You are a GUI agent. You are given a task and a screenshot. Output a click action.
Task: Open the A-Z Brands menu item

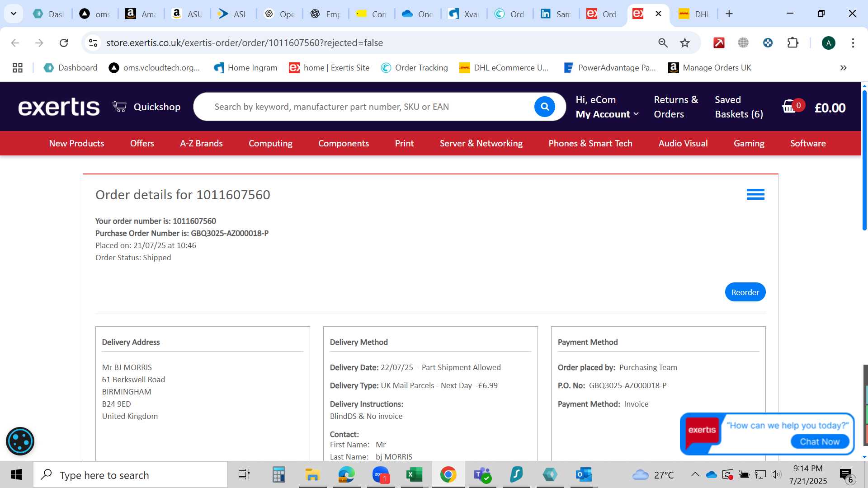tap(201, 143)
